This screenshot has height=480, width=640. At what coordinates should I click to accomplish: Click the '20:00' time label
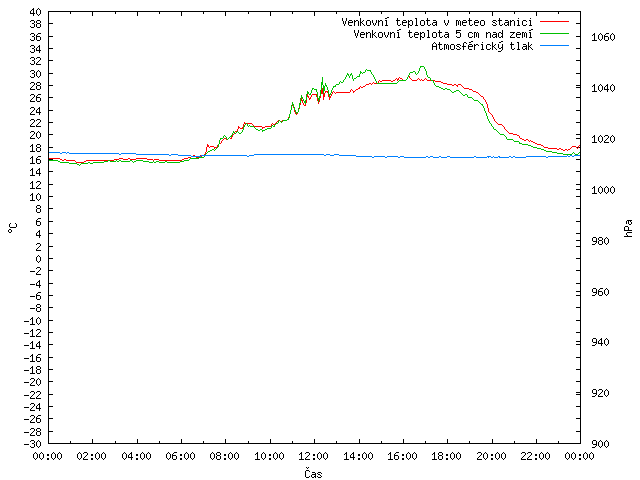click(491, 456)
